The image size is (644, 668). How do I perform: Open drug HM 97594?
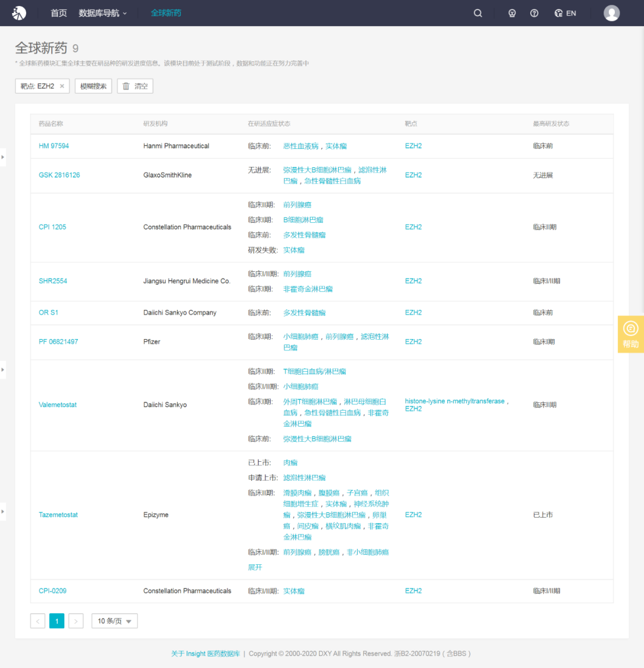tap(54, 146)
